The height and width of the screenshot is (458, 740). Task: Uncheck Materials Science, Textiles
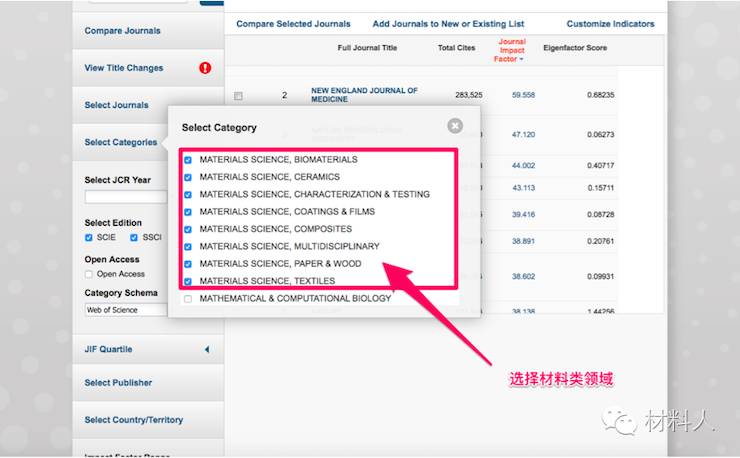point(188,281)
